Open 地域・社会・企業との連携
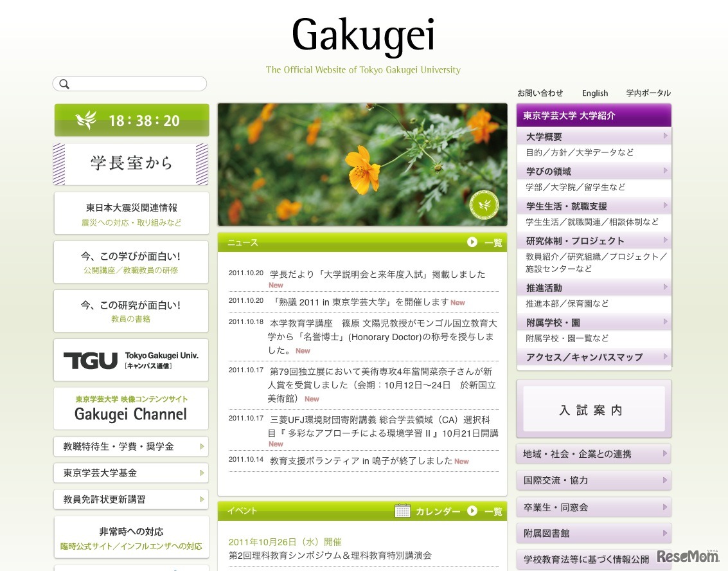This screenshot has width=728, height=571. click(594, 454)
